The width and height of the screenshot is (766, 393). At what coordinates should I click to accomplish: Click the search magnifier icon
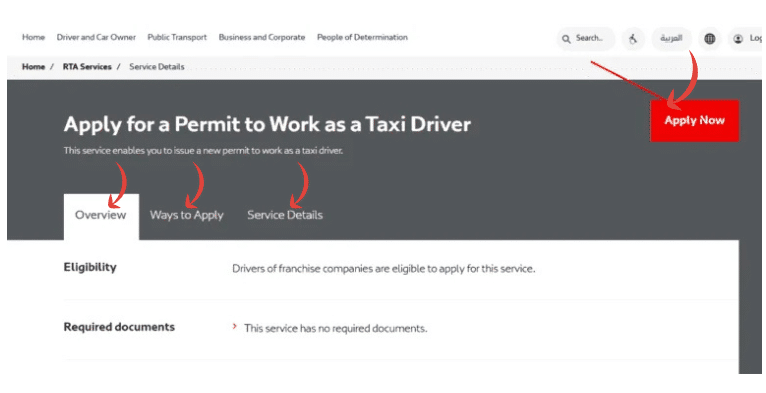566,39
